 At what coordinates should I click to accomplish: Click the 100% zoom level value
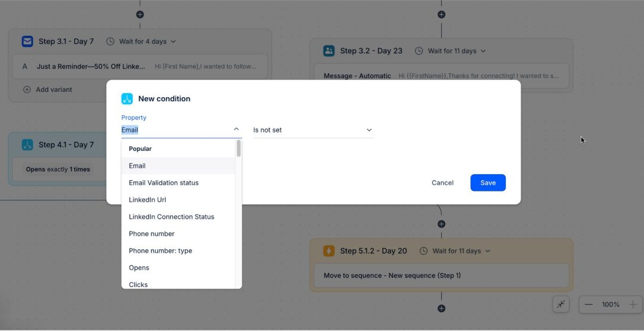tap(611, 305)
